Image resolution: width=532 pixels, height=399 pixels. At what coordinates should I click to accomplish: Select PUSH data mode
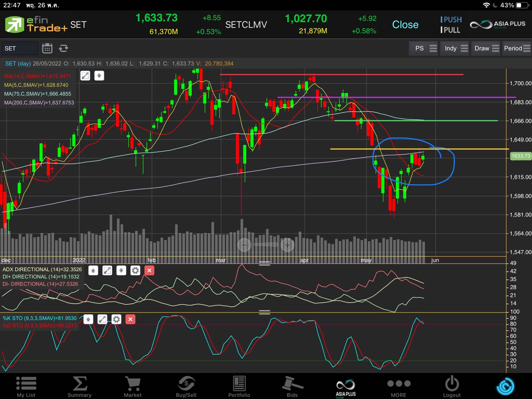pos(451,20)
